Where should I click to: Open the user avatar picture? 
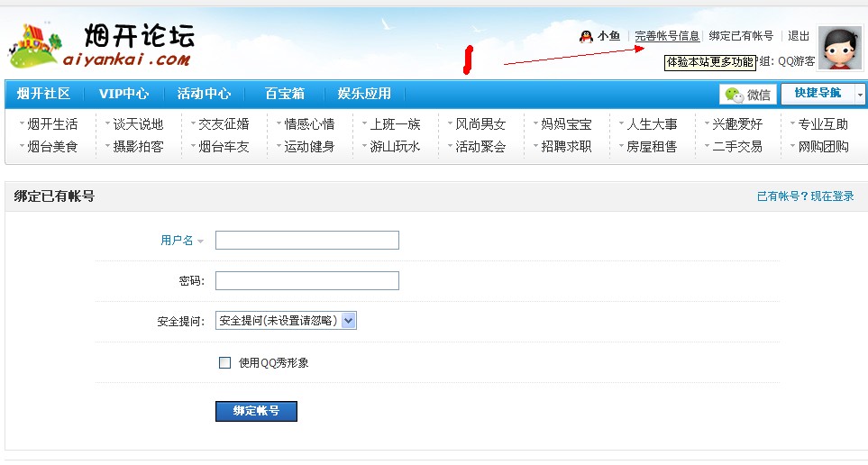(x=840, y=48)
